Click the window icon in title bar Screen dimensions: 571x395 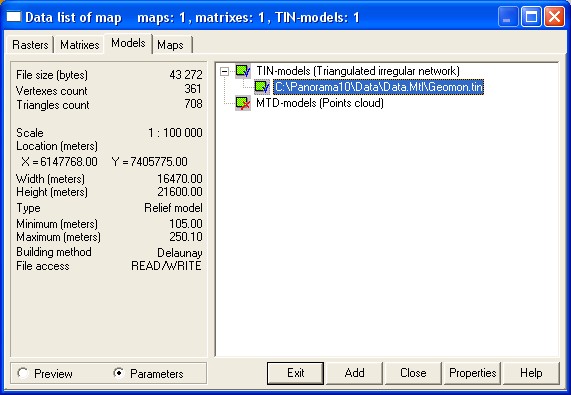[x=14, y=17]
